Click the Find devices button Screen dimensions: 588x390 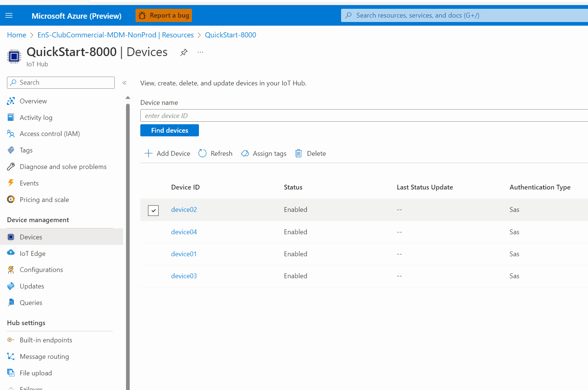coord(170,130)
